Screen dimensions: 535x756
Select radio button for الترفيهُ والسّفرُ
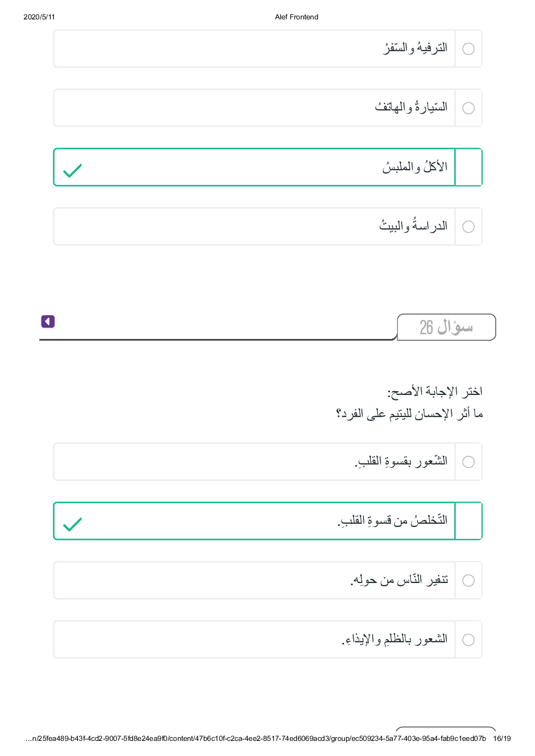click(x=468, y=49)
